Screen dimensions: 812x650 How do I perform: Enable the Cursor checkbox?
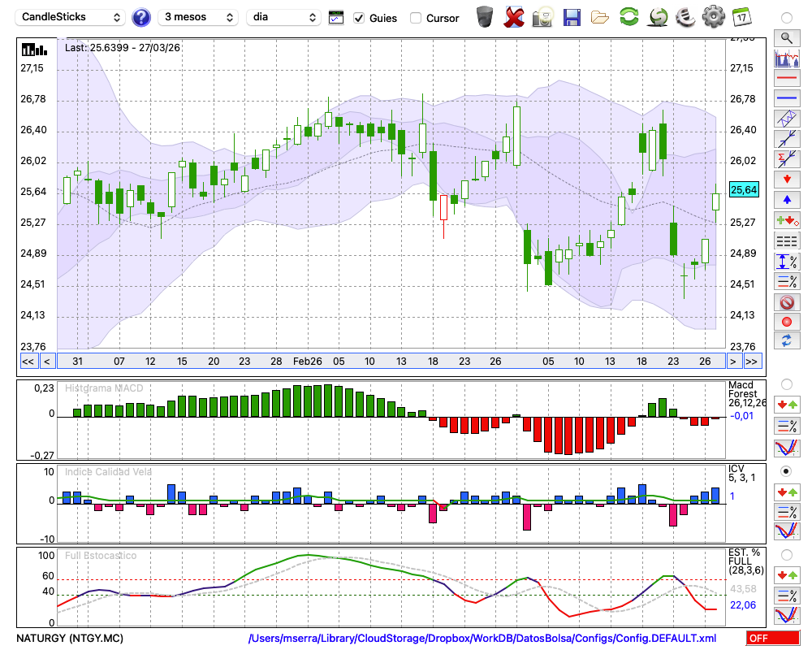pyautogui.click(x=416, y=18)
